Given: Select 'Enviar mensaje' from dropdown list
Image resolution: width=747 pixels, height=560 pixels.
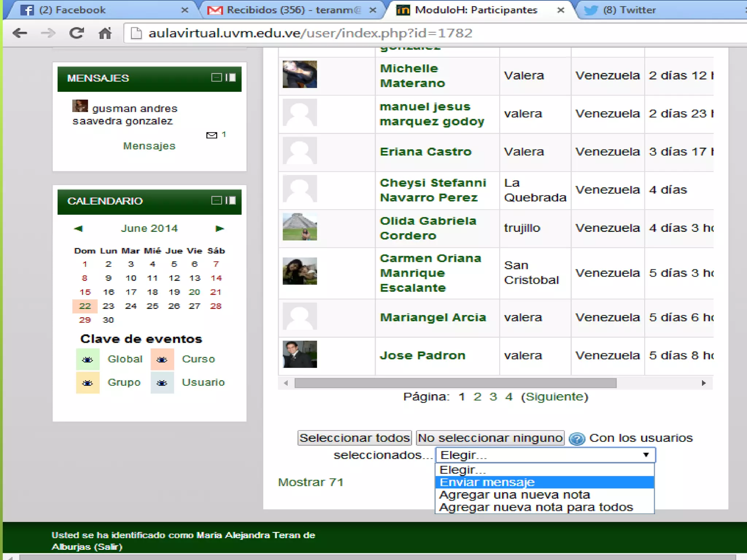Looking at the screenshot, I should coord(487,482).
